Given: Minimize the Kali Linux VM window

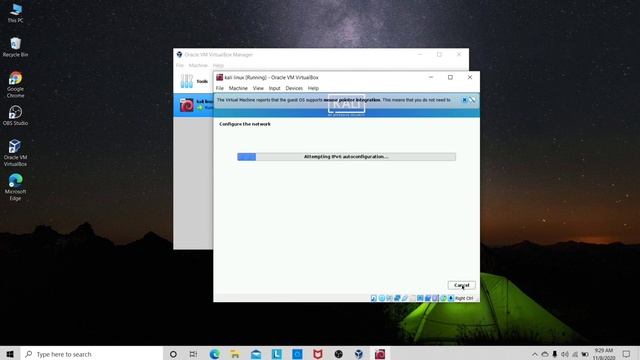Looking at the screenshot, I should (431, 77).
